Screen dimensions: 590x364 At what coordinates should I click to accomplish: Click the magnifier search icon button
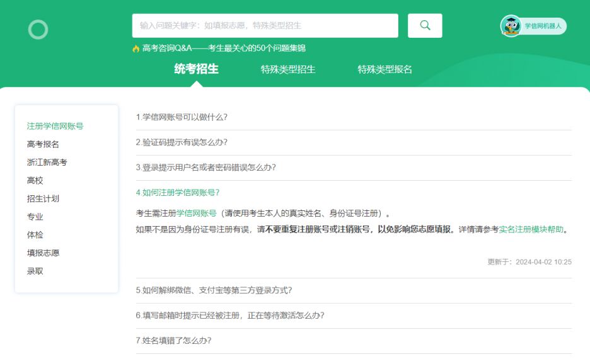pos(425,26)
